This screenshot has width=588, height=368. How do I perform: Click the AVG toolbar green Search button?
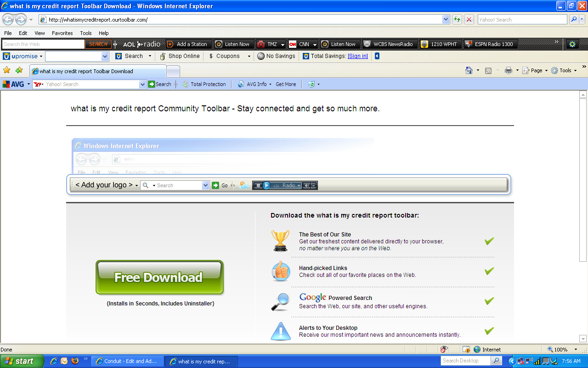pyautogui.click(x=159, y=84)
